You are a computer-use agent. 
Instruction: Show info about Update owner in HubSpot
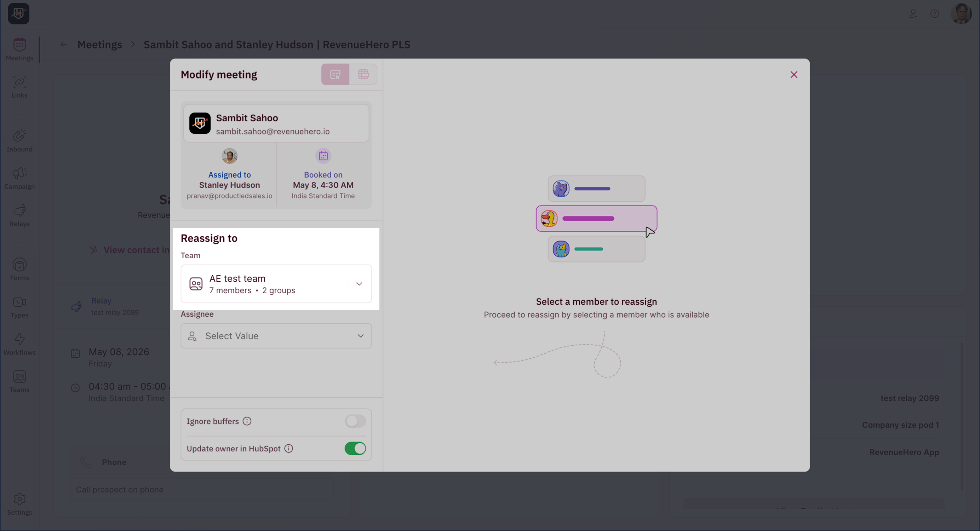tap(289, 449)
